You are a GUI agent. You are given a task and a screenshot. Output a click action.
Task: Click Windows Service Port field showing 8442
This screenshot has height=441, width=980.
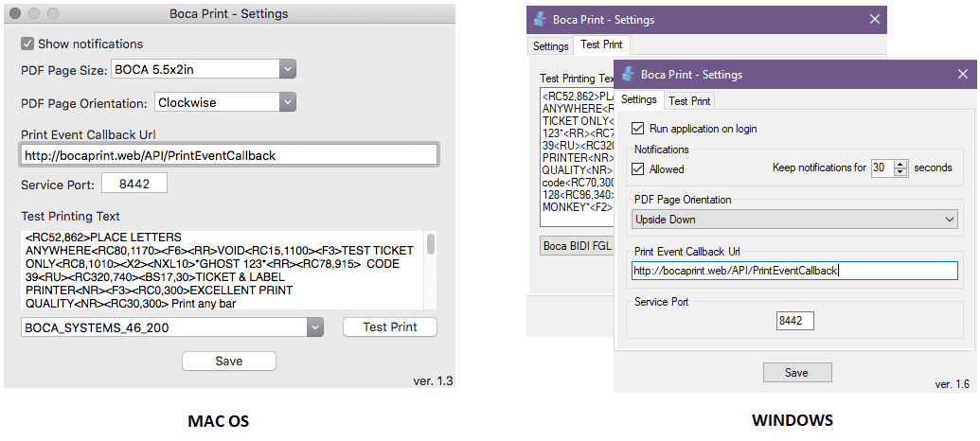[x=795, y=321]
